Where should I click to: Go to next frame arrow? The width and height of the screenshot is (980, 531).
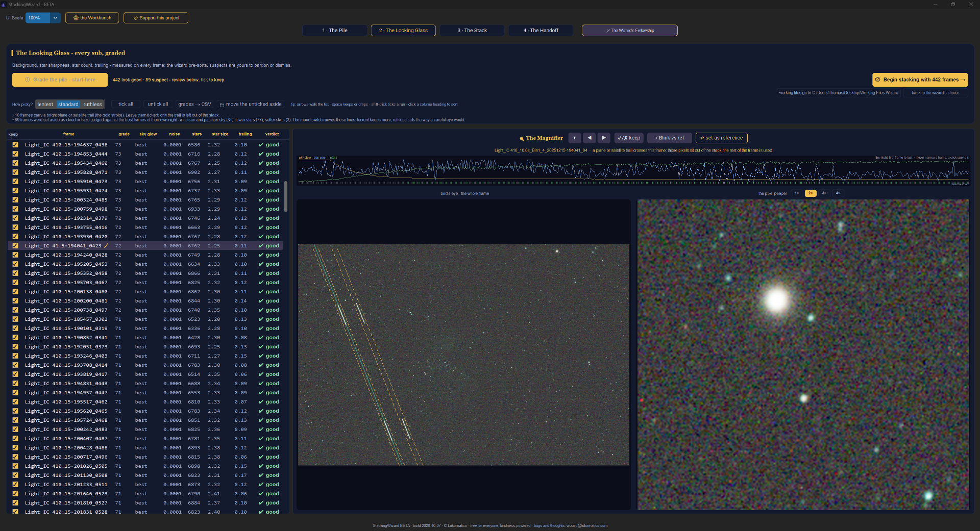pyautogui.click(x=604, y=138)
